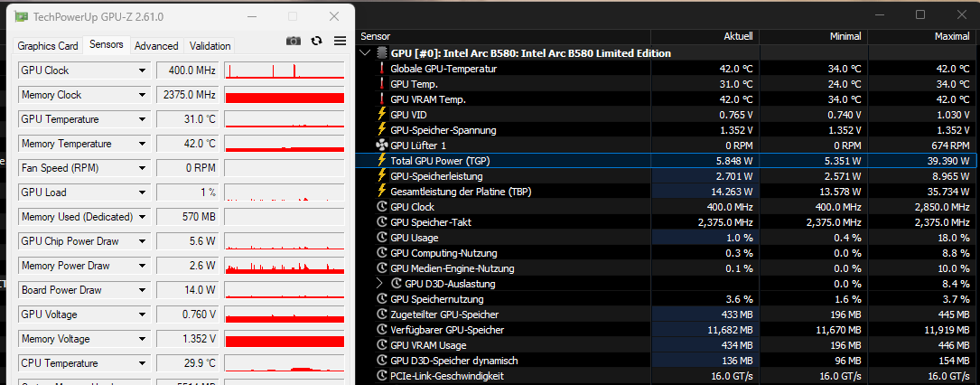Viewport: 980px width, 385px height.
Task: Click round icon of GPU D3D-Auslastung
Action: [x=397, y=284]
